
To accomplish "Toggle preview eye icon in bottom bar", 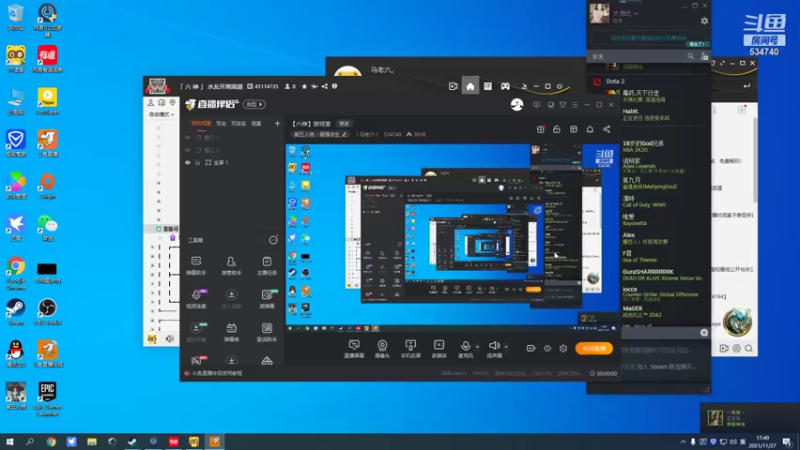I will 547,348.
